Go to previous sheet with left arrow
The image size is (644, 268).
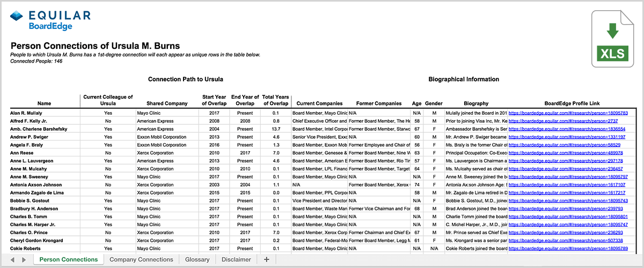click(x=12, y=259)
